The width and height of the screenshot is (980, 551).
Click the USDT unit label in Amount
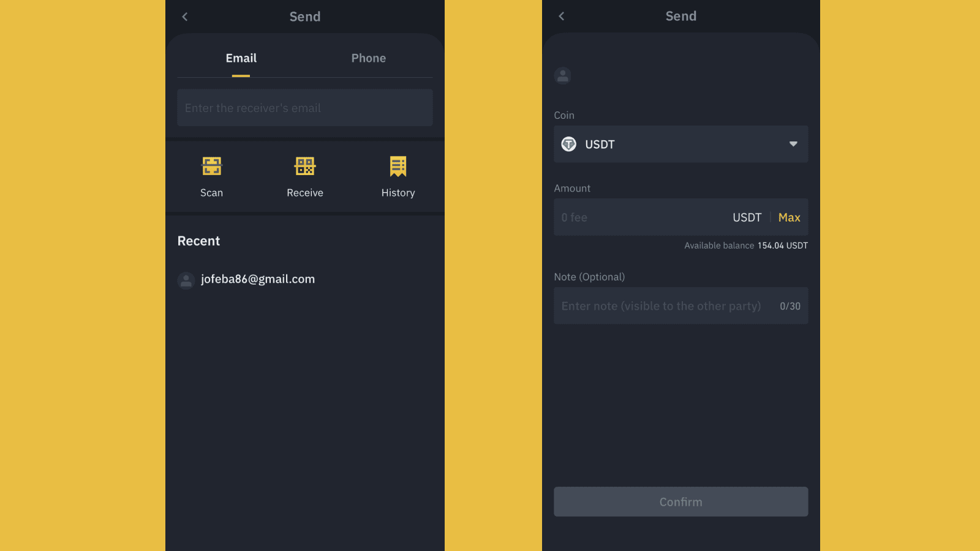[x=747, y=217]
